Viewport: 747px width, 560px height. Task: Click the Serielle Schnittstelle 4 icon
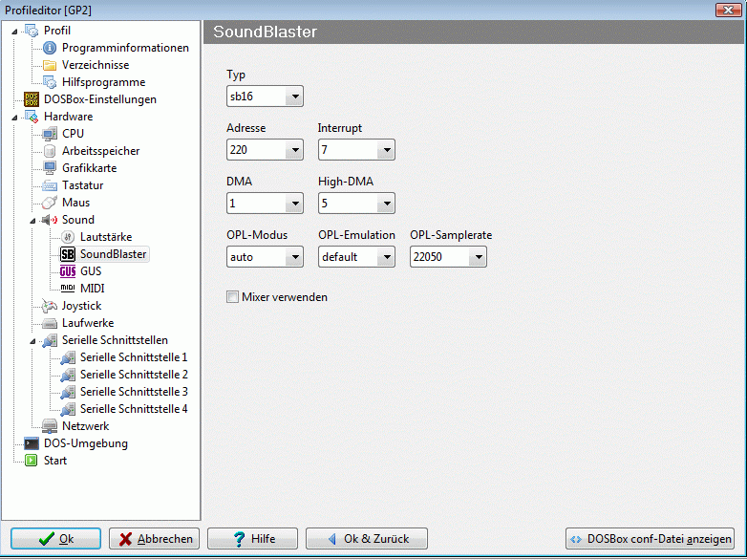tap(68, 409)
